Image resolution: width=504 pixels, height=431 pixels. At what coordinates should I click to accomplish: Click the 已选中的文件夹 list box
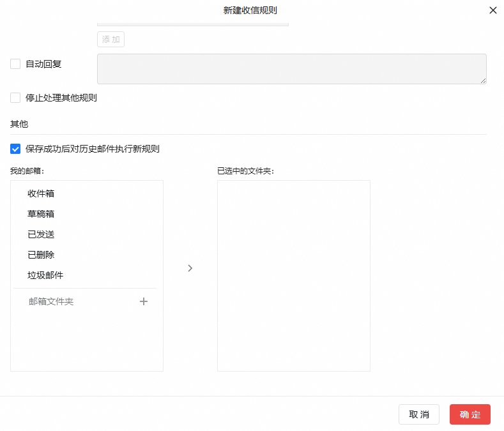coord(293,275)
